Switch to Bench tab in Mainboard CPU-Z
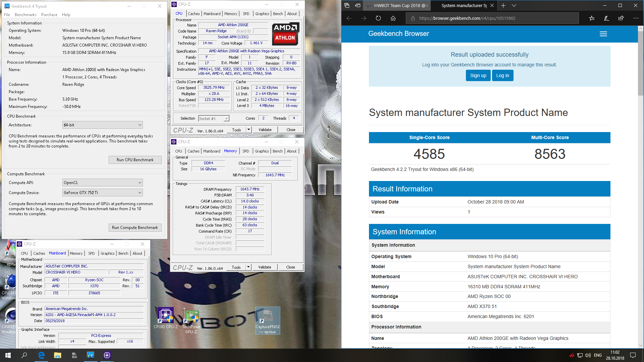Viewport: 644px width, 362px height. (x=123, y=253)
